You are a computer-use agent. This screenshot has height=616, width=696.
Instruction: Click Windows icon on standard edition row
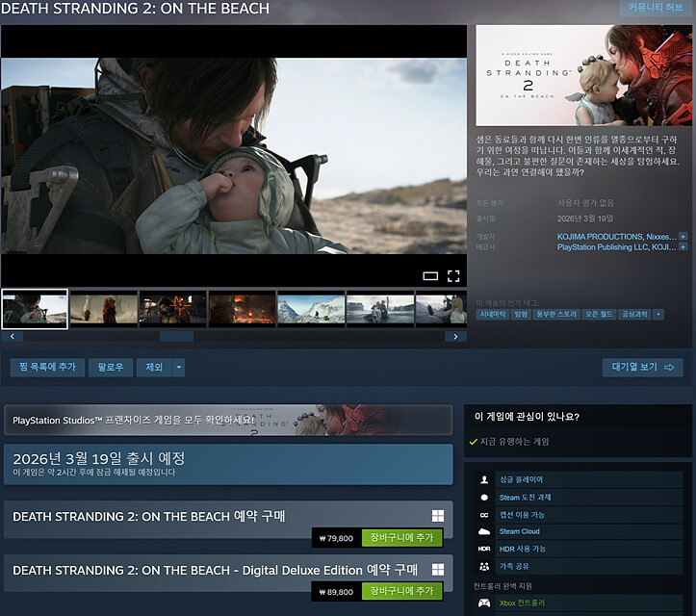pos(438,516)
